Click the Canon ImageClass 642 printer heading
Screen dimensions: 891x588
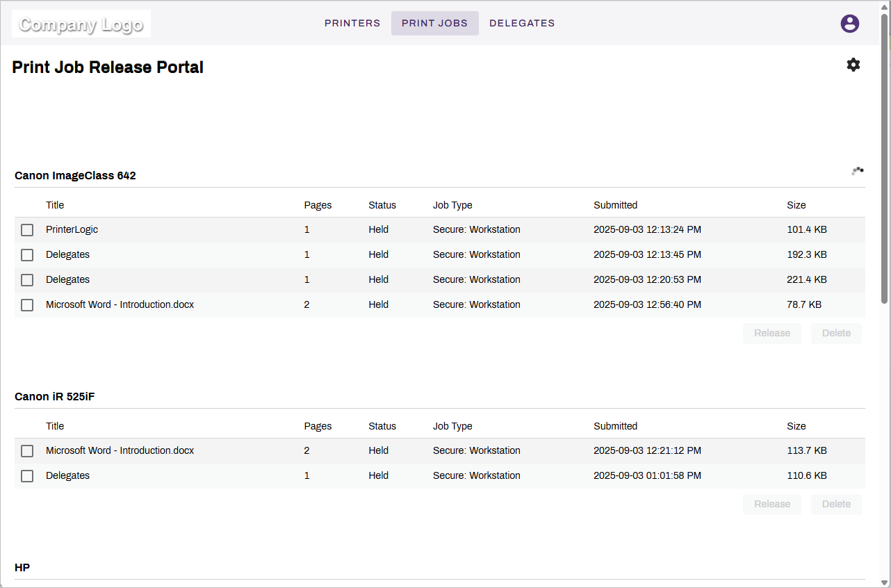(x=75, y=176)
